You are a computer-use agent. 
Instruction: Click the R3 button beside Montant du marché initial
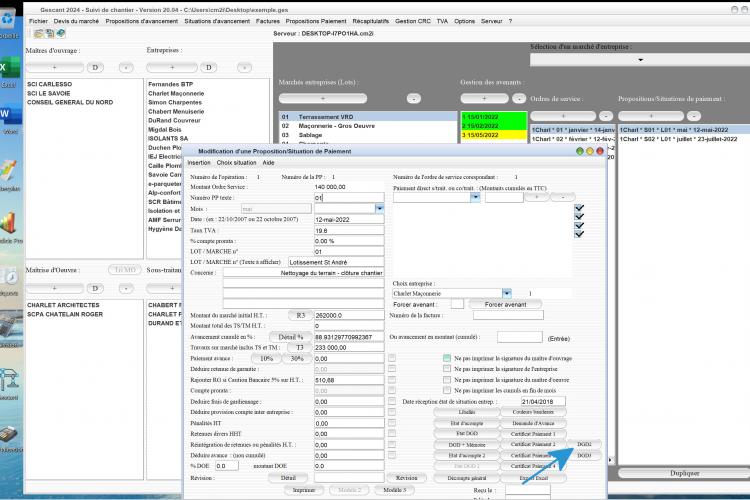300,315
